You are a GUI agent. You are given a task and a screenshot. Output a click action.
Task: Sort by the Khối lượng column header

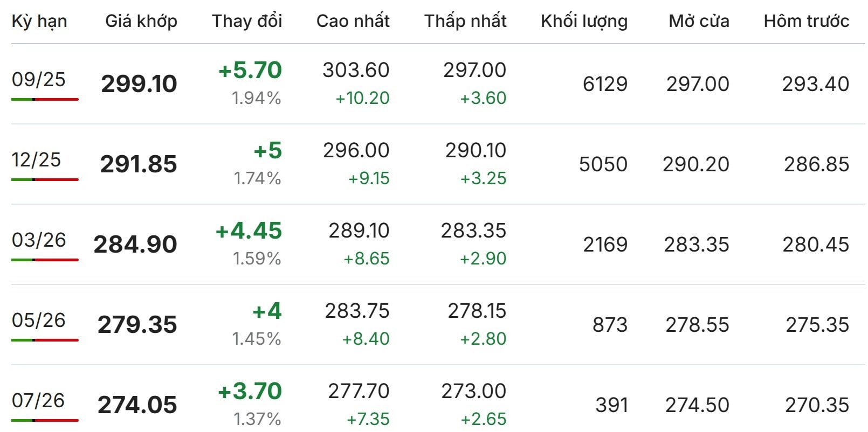pyautogui.click(x=584, y=21)
